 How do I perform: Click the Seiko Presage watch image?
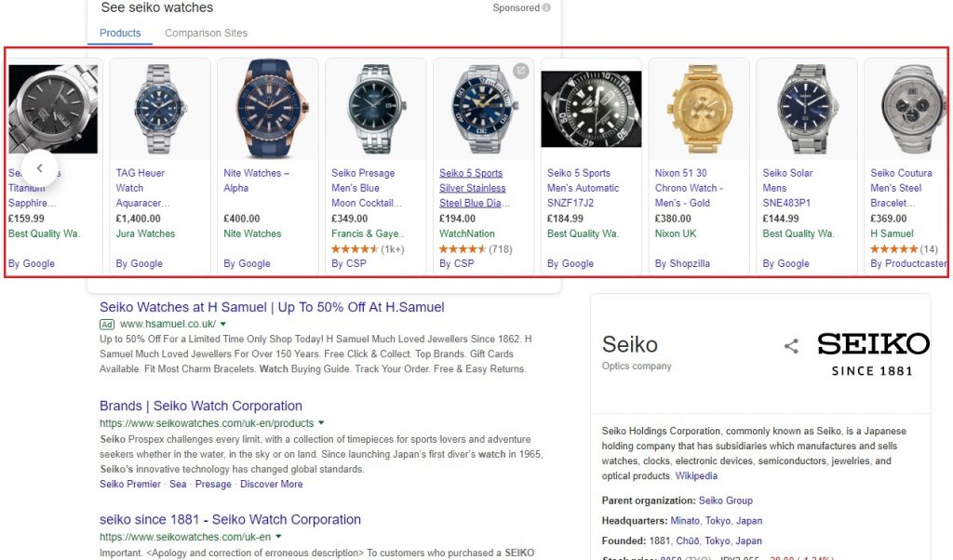tap(376, 110)
